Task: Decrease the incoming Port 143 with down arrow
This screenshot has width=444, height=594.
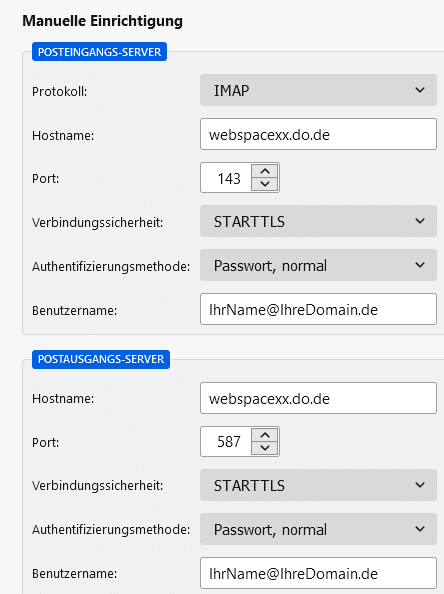Action: tap(265, 184)
